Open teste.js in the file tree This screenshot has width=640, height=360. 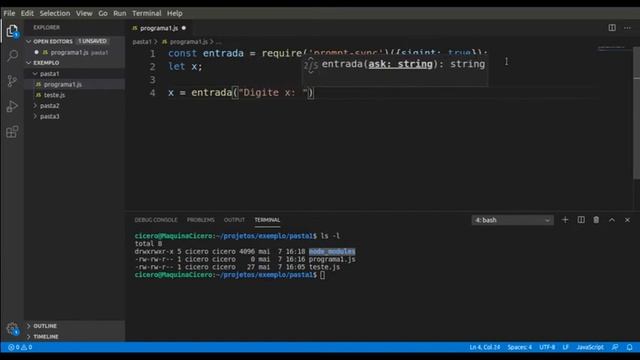pos(74,95)
